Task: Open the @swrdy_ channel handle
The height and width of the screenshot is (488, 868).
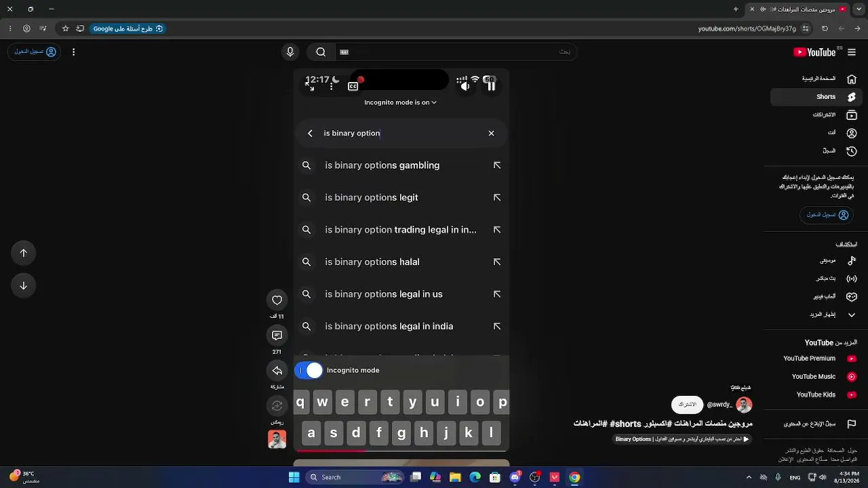Action: [x=719, y=405]
